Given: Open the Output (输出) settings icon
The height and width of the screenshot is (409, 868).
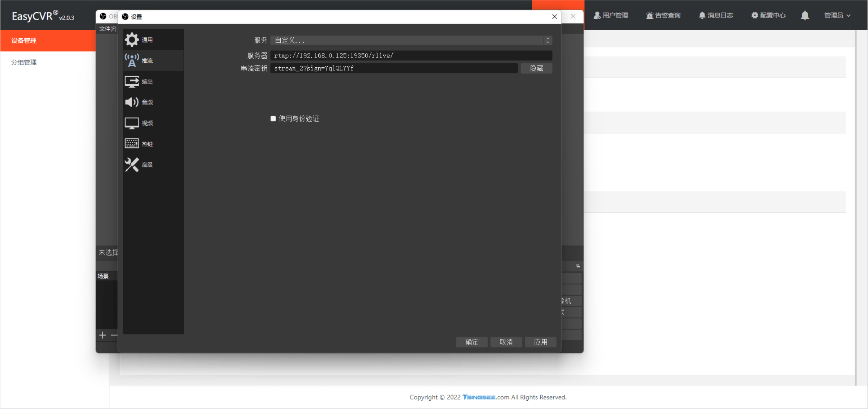Looking at the screenshot, I should (132, 81).
